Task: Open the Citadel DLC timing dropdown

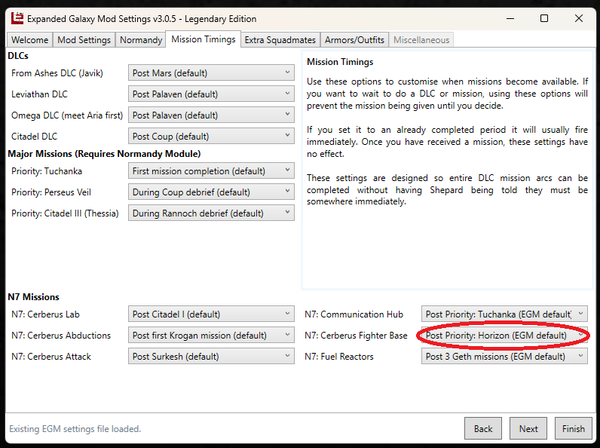Action: click(211, 136)
